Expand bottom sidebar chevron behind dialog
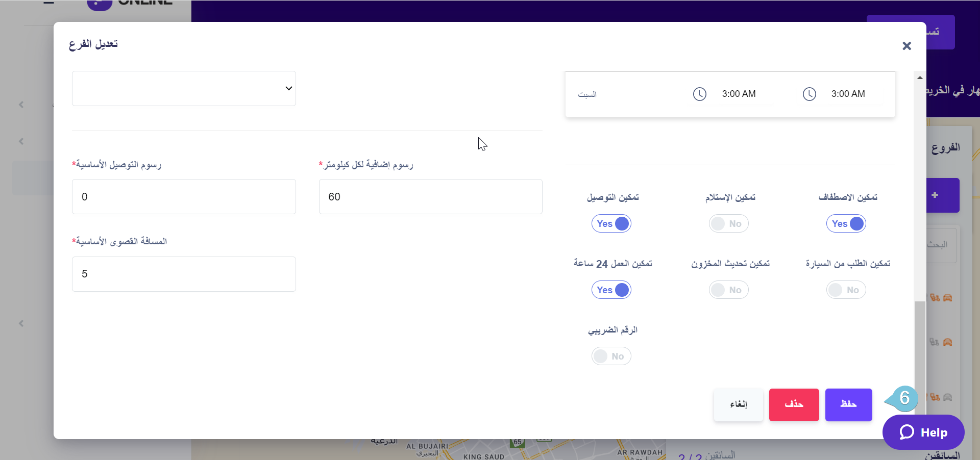This screenshot has width=980, height=460. [21, 323]
